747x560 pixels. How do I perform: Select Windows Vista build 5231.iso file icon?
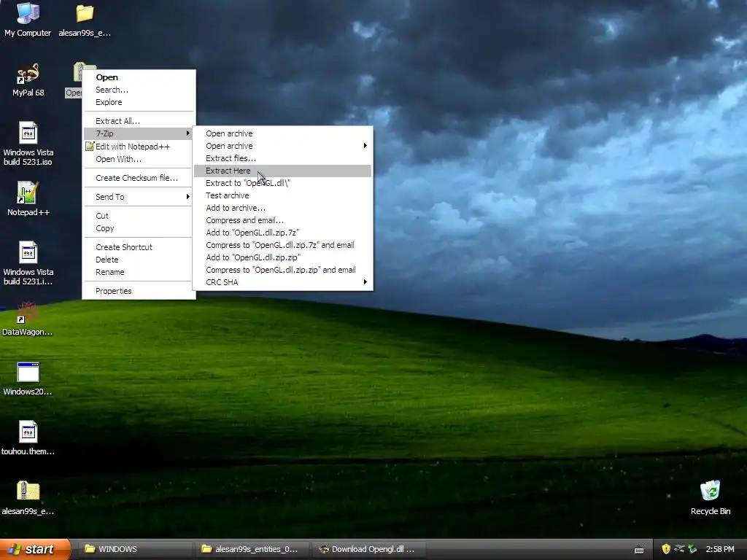(x=28, y=144)
